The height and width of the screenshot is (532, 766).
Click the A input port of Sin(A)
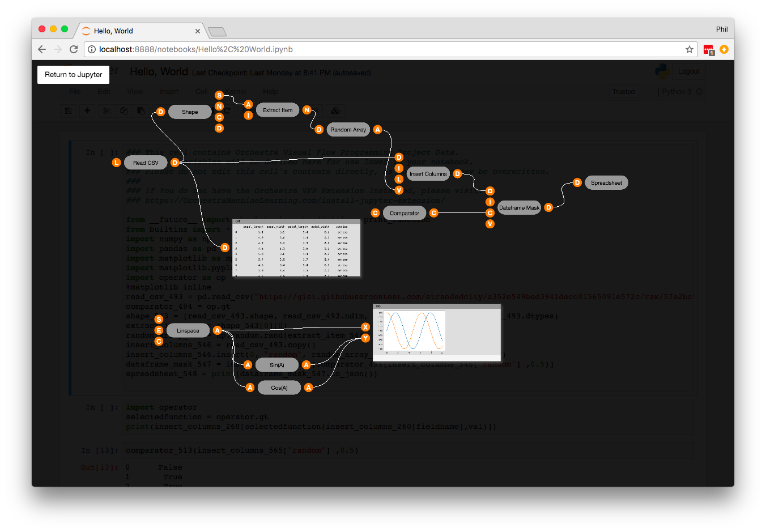click(248, 365)
